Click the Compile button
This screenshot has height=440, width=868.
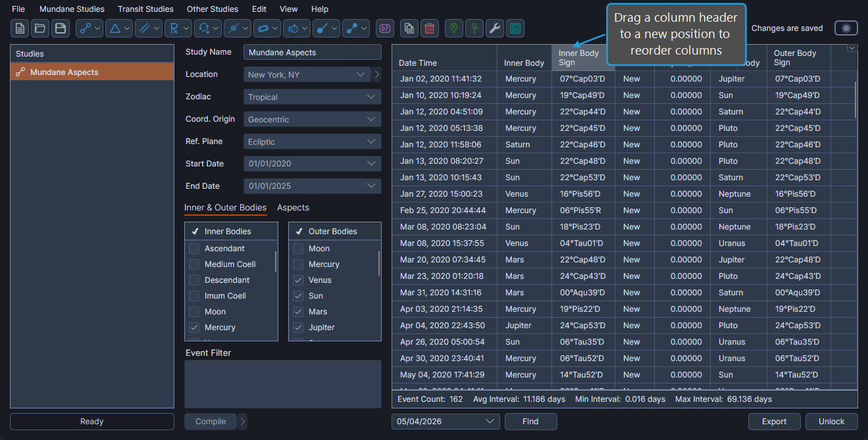[211, 422]
